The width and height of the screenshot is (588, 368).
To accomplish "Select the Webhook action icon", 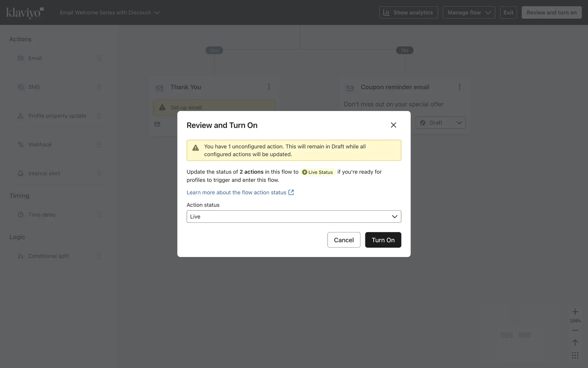I will pos(21,144).
